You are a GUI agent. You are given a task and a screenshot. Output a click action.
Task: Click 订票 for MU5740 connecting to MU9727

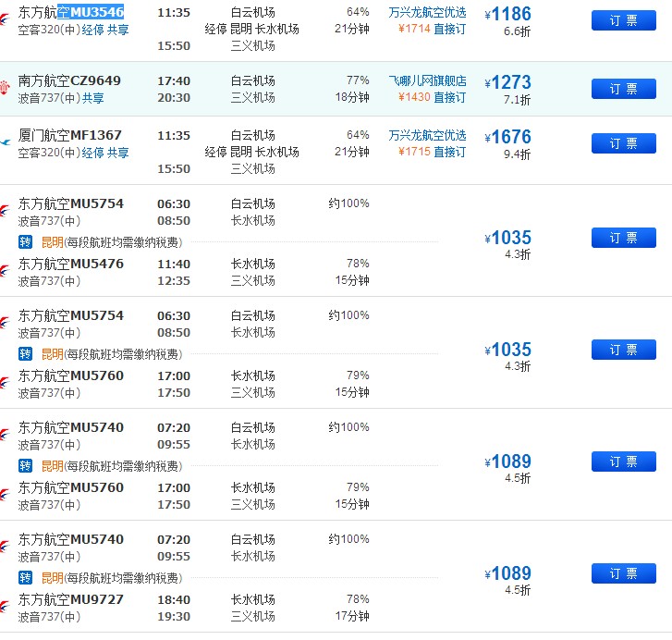[624, 573]
